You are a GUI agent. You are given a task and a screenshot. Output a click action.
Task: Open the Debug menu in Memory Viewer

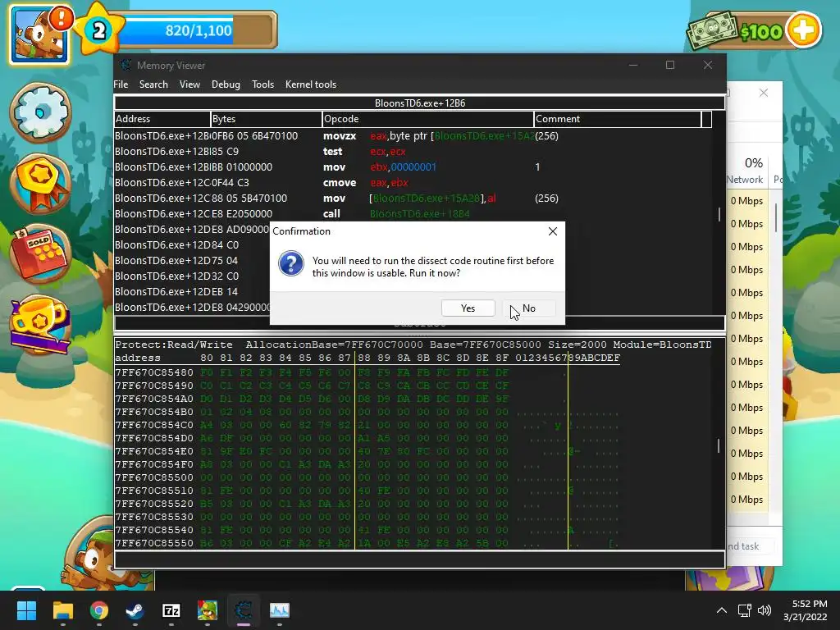(226, 84)
